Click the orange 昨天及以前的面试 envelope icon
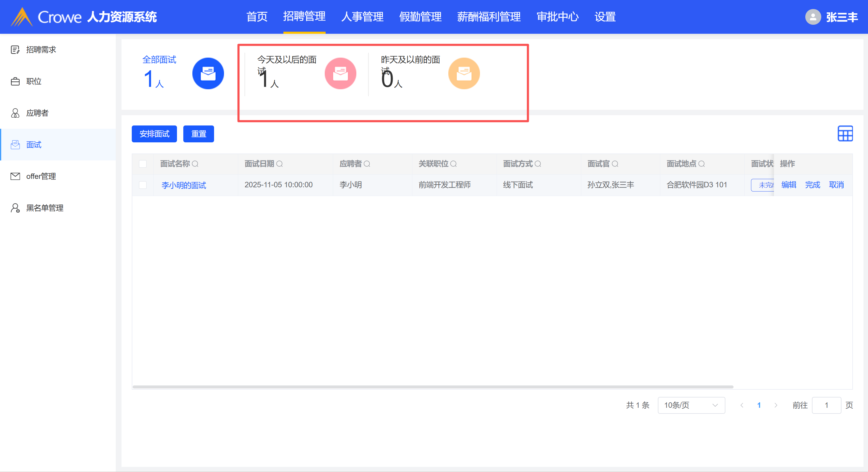This screenshot has height=472, width=868. pos(464,74)
